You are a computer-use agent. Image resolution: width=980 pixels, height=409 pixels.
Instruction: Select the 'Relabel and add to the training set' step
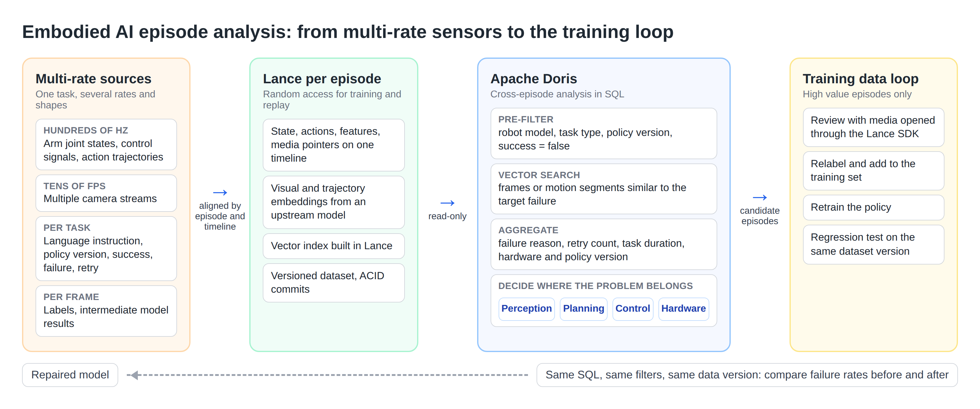click(873, 171)
